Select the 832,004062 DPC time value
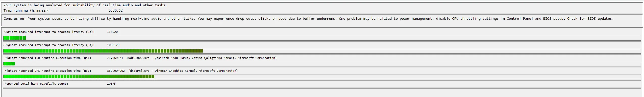644x97 pixels. tap(116, 71)
